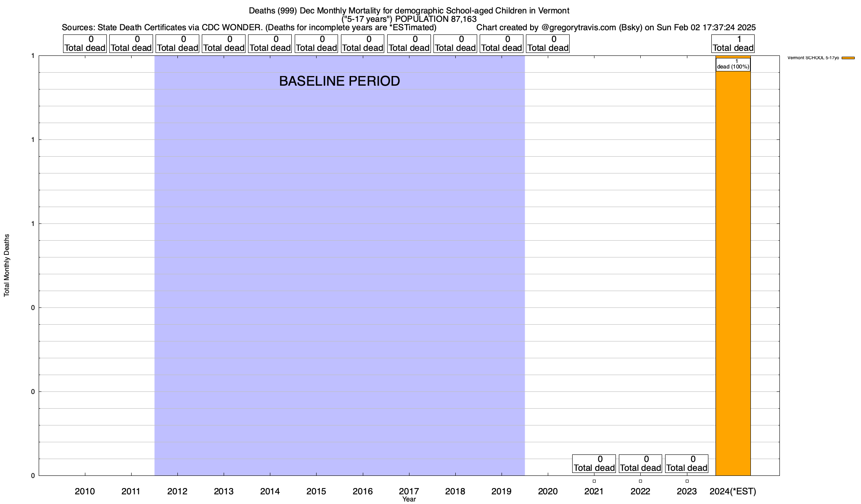861x504 pixels.
Task: Click the small square marker above 2022
Action: point(640,481)
